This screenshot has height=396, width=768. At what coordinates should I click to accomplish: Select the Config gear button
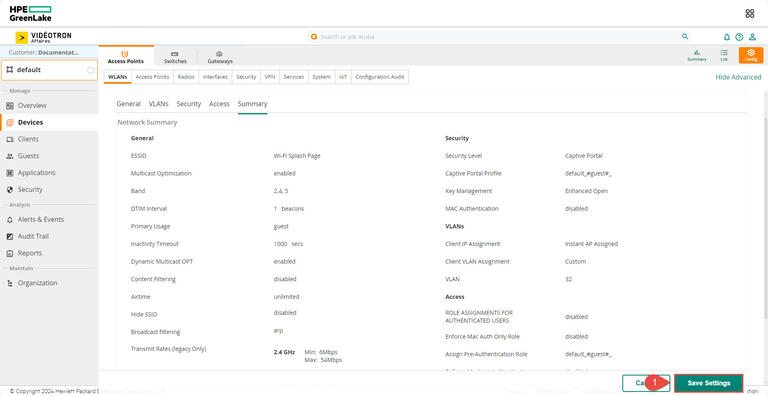[751, 55]
